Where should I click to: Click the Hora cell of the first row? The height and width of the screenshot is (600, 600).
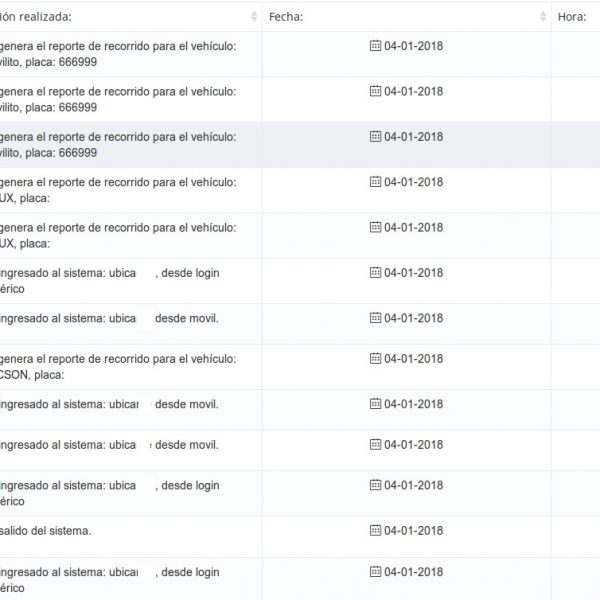tap(575, 54)
